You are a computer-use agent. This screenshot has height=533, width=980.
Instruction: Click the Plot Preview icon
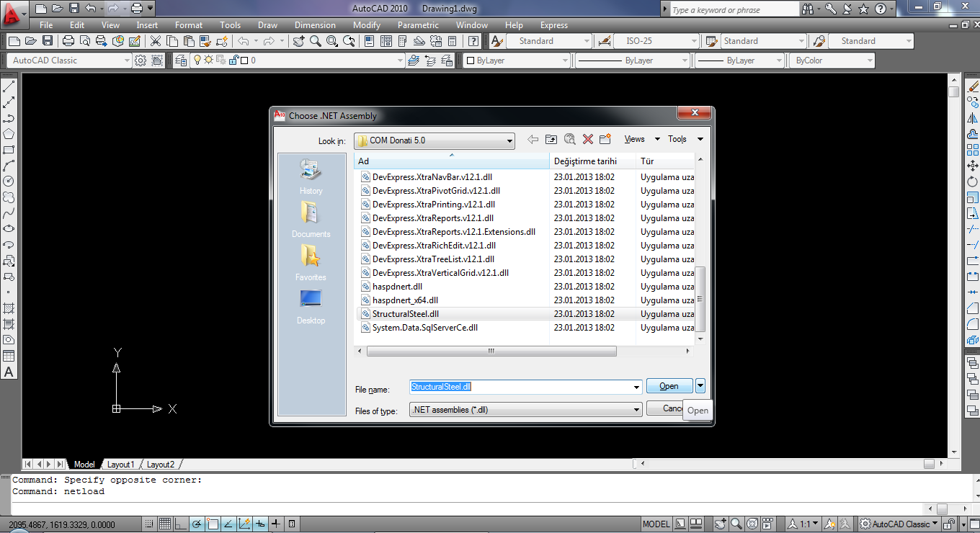pos(84,41)
